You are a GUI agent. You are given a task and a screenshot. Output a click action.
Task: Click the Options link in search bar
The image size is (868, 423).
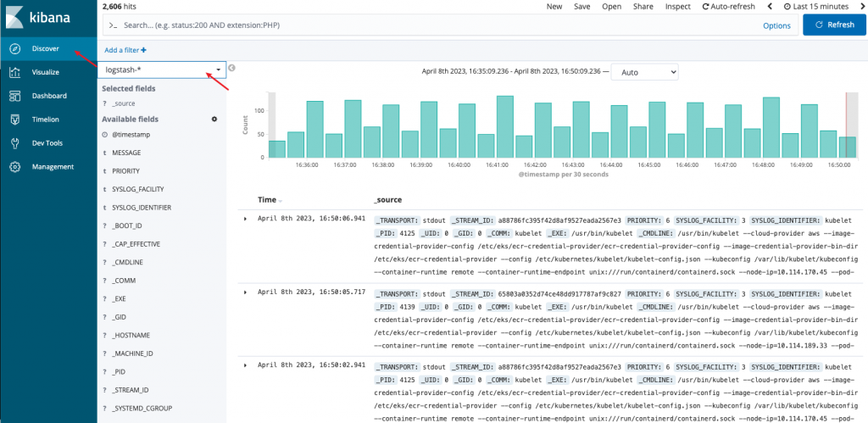click(776, 25)
